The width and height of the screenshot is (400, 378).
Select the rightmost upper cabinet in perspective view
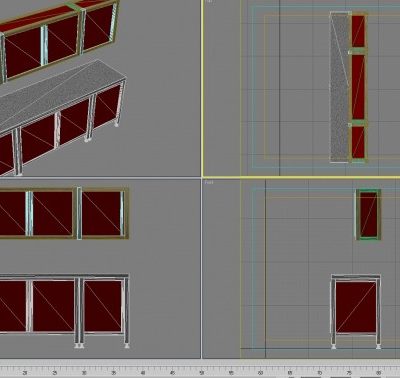98,26
